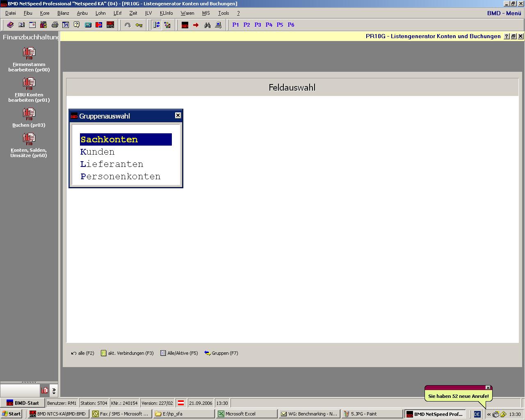Toggle Alle/Aktive (F5) view

coord(179,353)
